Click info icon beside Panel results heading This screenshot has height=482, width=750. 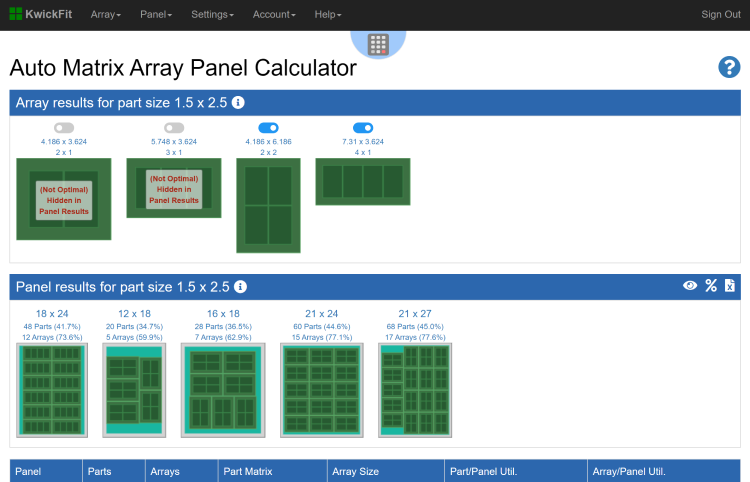pos(240,287)
